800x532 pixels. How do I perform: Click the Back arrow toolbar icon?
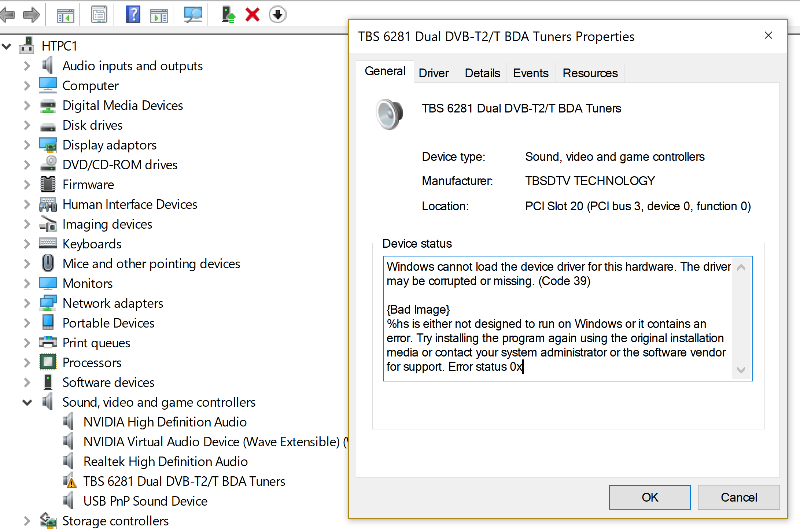pos(8,15)
